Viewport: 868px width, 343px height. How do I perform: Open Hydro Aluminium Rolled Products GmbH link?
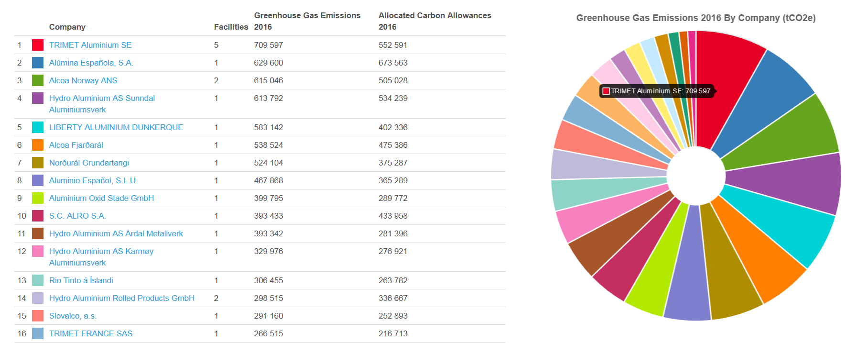pyautogui.click(x=122, y=298)
